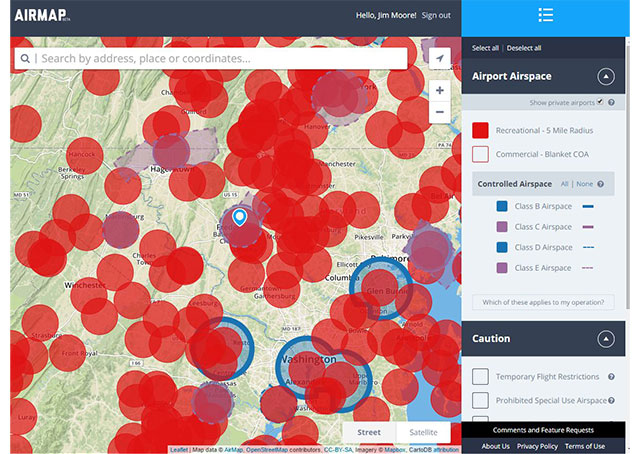
Task: Toggle Class D Airspace checkbox
Action: pos(502,247)
